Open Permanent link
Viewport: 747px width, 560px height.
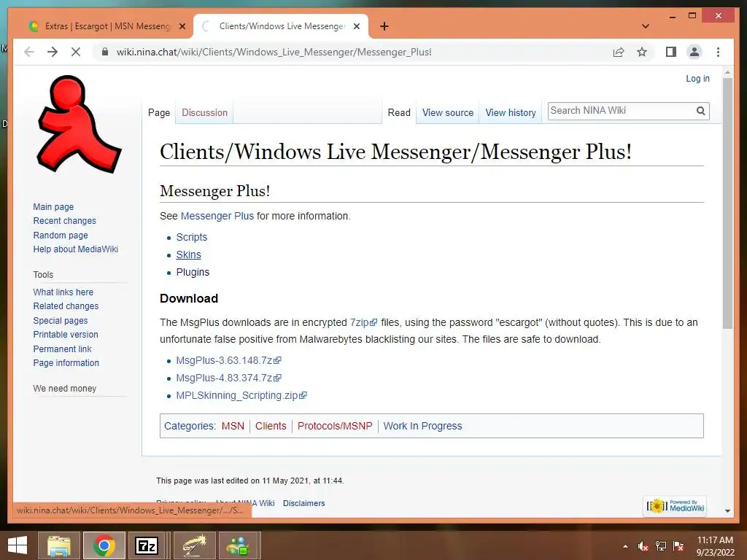[62, 349]
